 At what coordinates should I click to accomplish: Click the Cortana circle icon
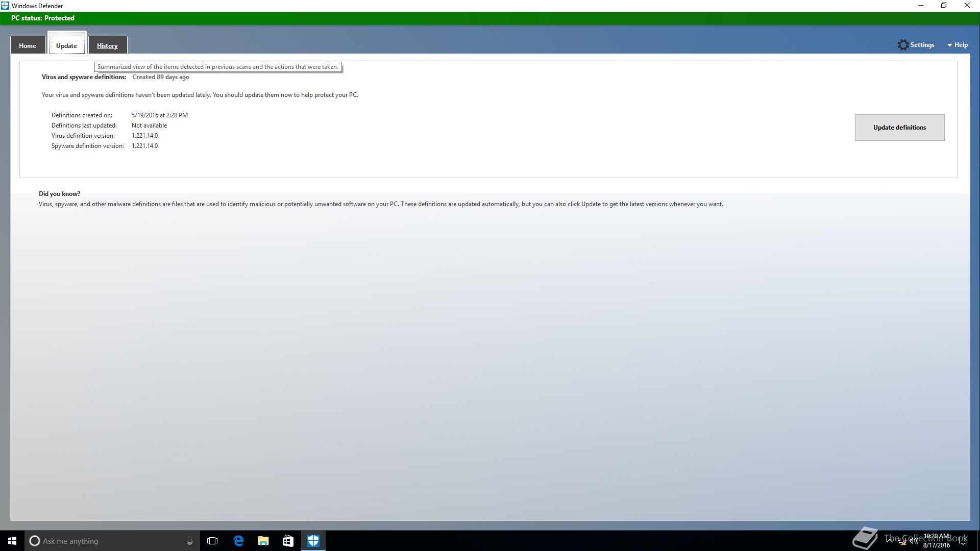pyautogui.click(x=34, y=541)
